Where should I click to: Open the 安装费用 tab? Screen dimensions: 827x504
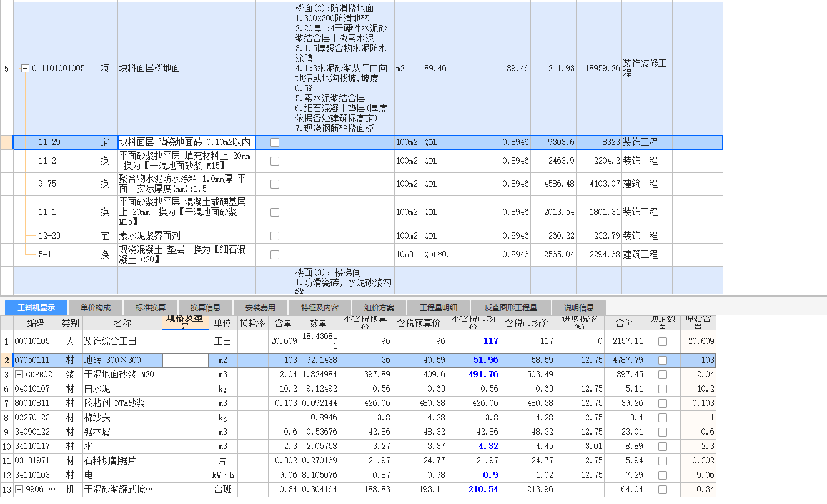(260, 308)
